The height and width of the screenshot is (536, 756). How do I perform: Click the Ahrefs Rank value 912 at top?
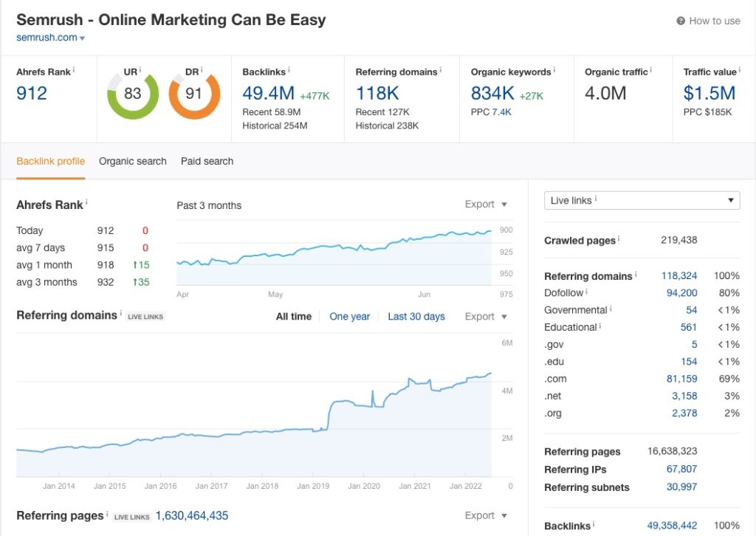[x=32, y=93]
